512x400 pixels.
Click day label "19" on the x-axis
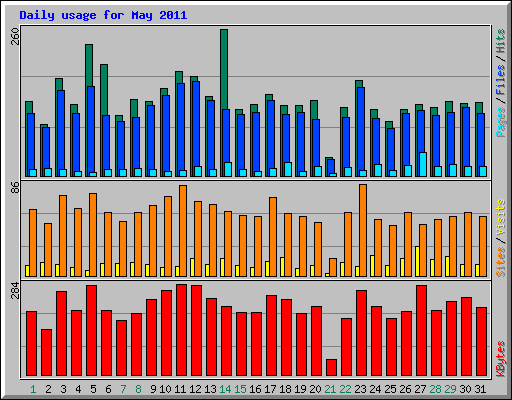pos(300,389)
